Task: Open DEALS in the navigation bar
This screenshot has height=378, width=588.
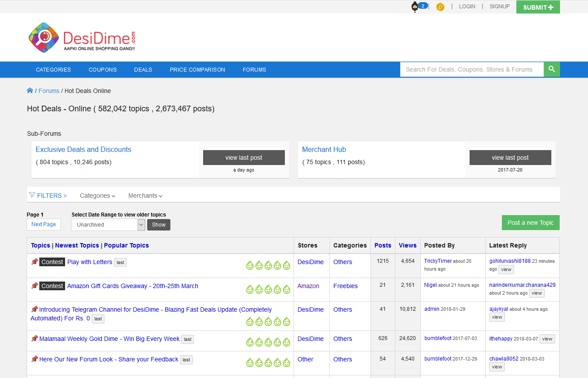Action: tap(143, 69)
